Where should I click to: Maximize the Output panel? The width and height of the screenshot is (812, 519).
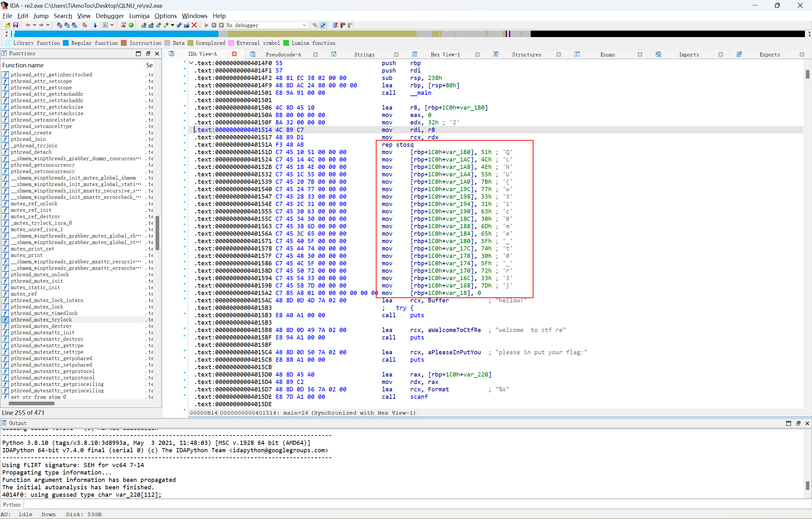(788, 423)
